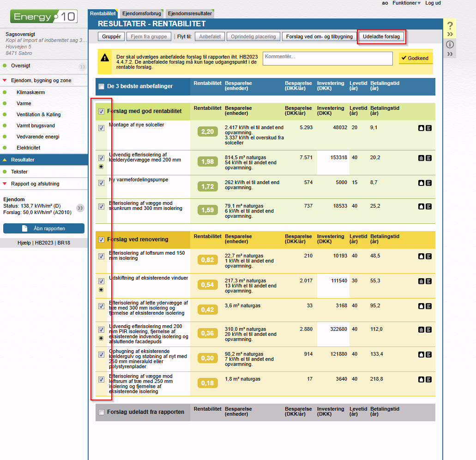Check the De 3 bedste anbefalinger checkbox
This screenshot has width=476, height=460.
101,86
